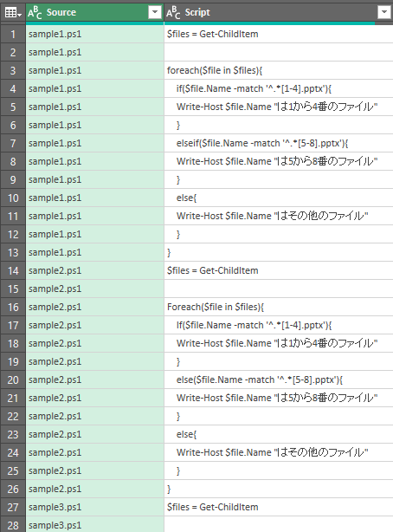
Task: Click the ABC data type icon of Script column
Action: click(x=173, y=12)
